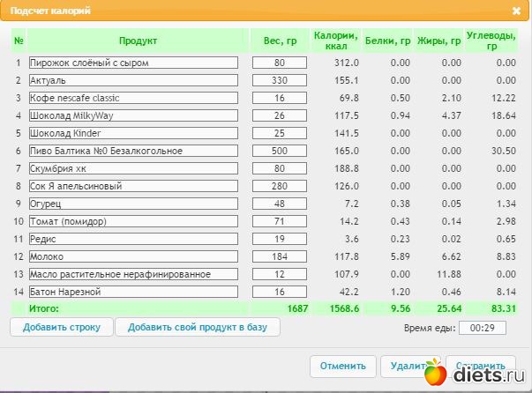Edit product field Молоко
The width and height of the screenshot is (532, 393).
click(133, 256)
